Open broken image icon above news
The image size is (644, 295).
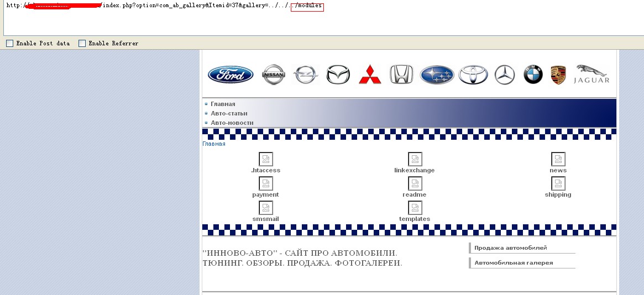(558, 159)
